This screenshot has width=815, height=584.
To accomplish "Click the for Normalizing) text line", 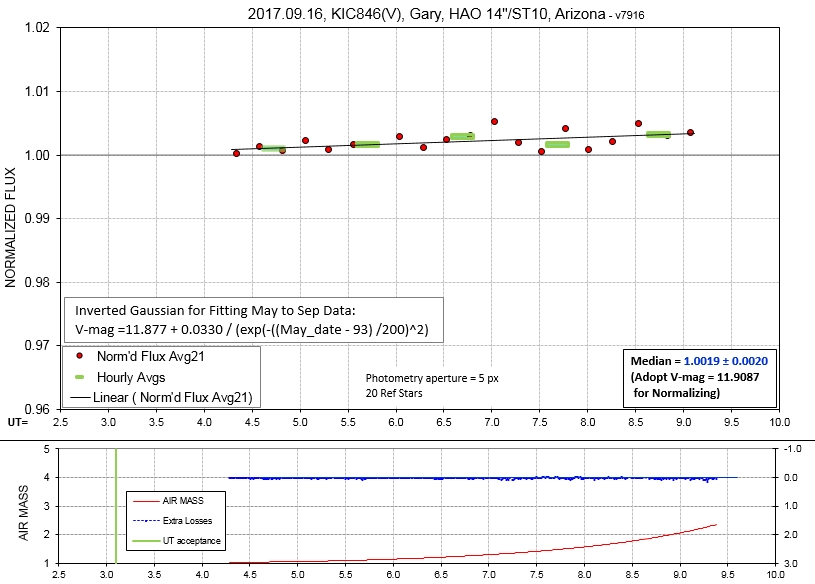I will pyautogui.click(x=677, y=393).
